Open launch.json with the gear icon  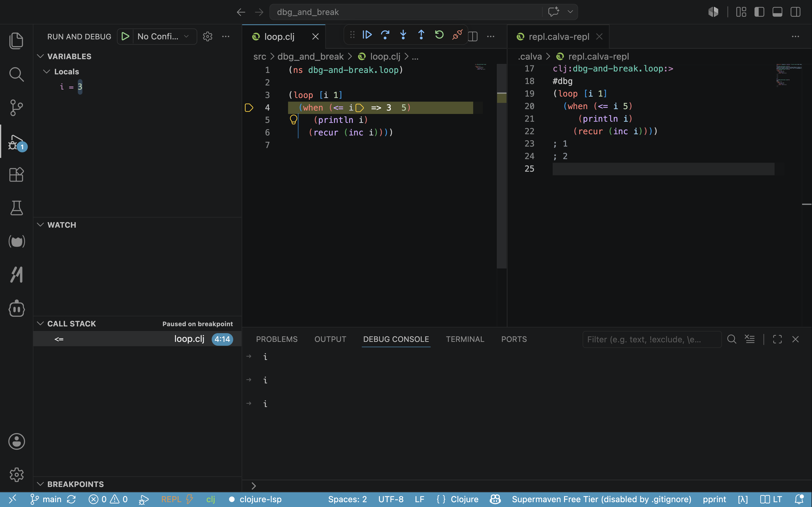(x=208, y=36)
